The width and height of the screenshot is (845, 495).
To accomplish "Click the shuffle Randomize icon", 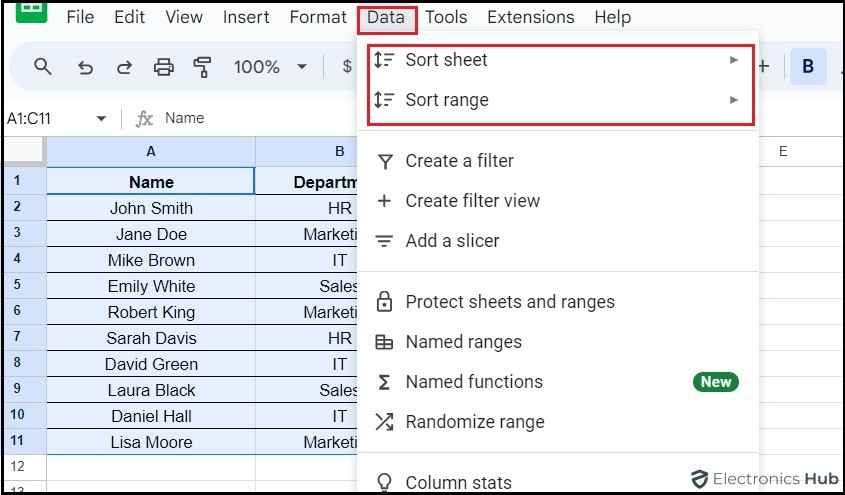I will point(384,422).
